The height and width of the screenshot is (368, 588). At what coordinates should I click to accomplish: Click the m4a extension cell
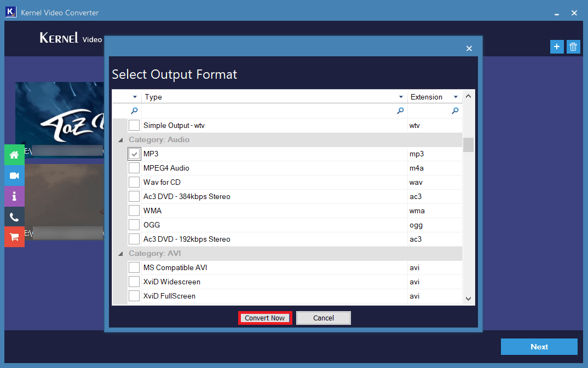click(x=435, y=168)
